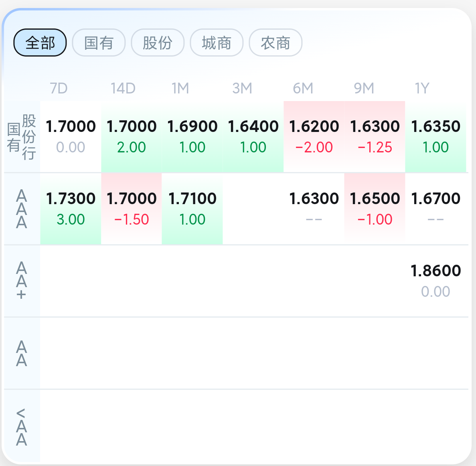The width and height of the screenshot is (476, 466).
Task: Choose the 农商 filter tab
Action: click(275, 43)
